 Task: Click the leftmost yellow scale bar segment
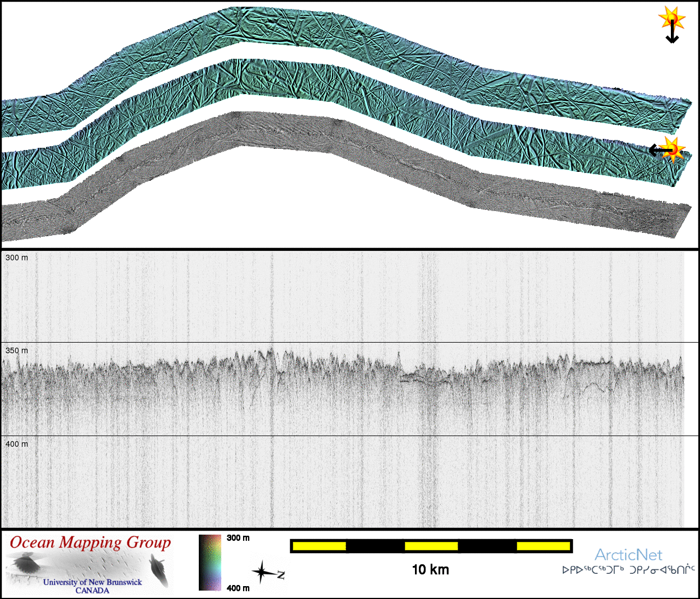pos(319,546)
